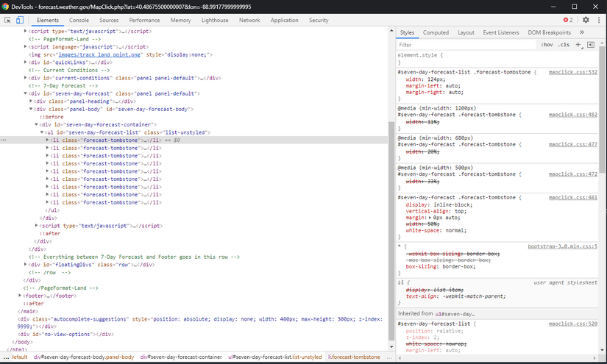The image size is (607, 364).
Task: Open DevTools settings gear
Action: pyautogui.click(x=586, y=21)
